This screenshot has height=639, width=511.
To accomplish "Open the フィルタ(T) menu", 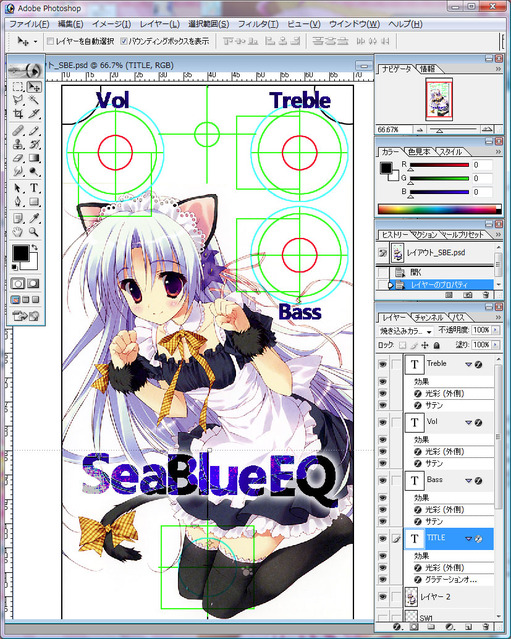I will click(258, 24).
